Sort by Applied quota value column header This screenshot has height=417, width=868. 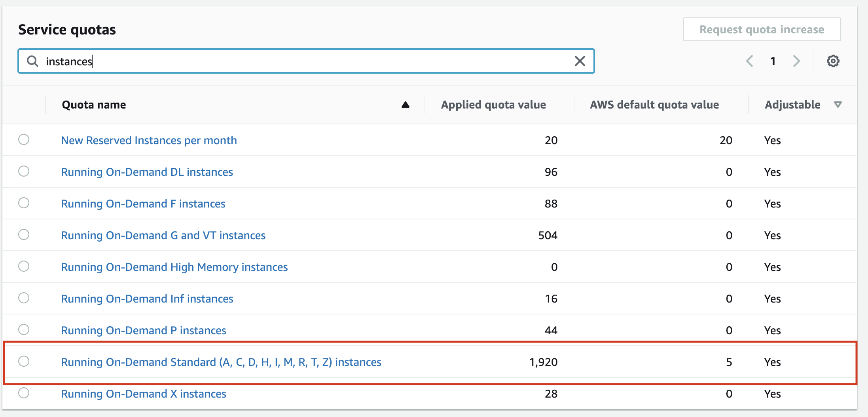(x=493, y=105)
